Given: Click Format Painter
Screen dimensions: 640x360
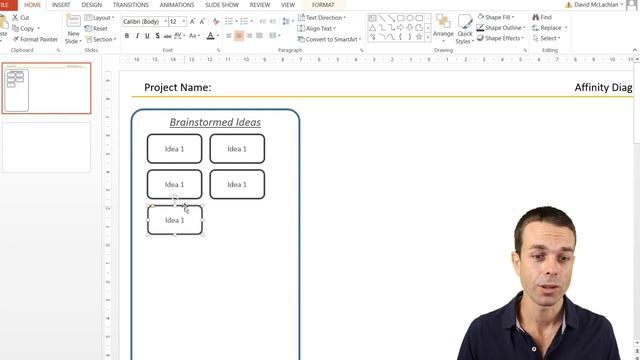Looking at the screenshot, I should (x=35, y=40).
